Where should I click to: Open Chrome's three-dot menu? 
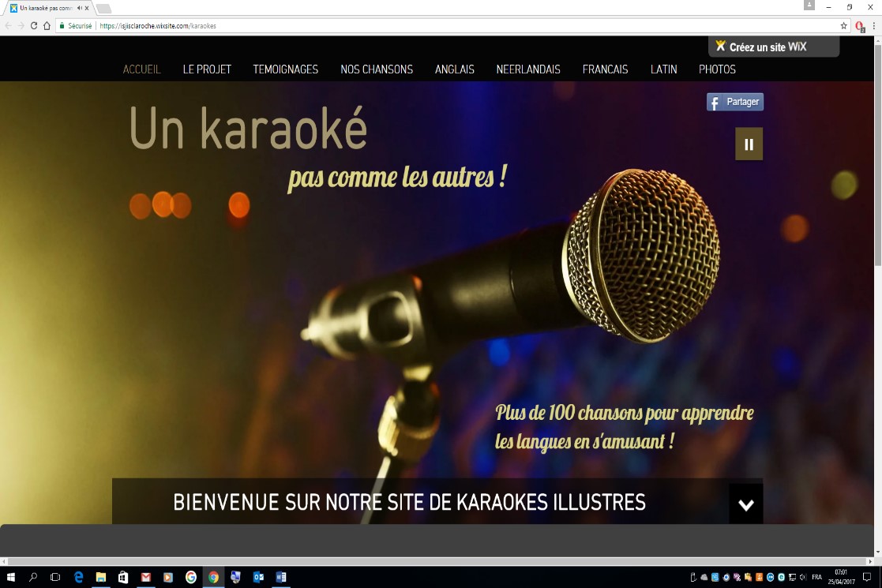point(873,24)
